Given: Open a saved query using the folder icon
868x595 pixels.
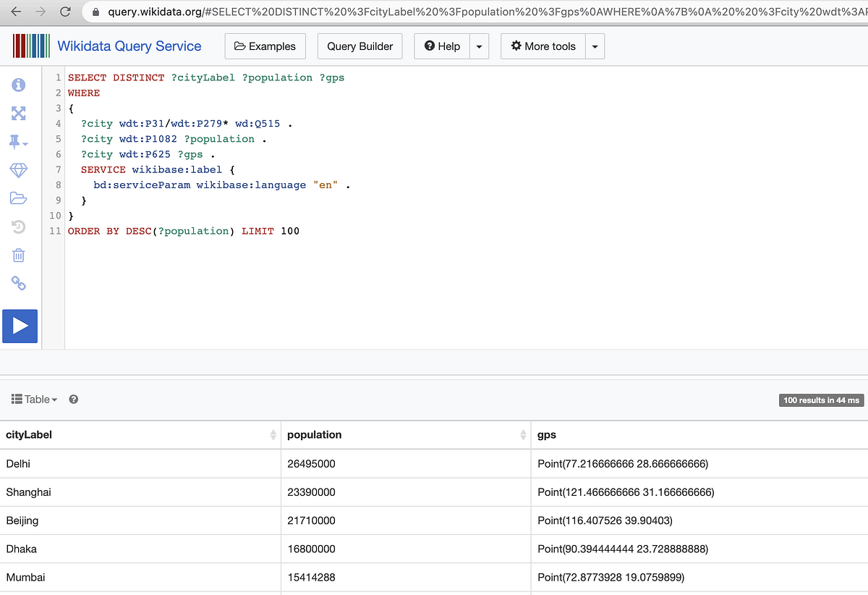Looking at the screenshot, I should (18, 198).
